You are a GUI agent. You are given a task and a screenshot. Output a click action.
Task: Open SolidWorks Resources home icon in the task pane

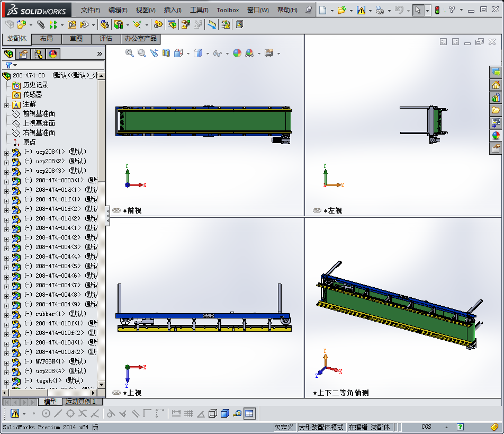click(x=496, y=85)
